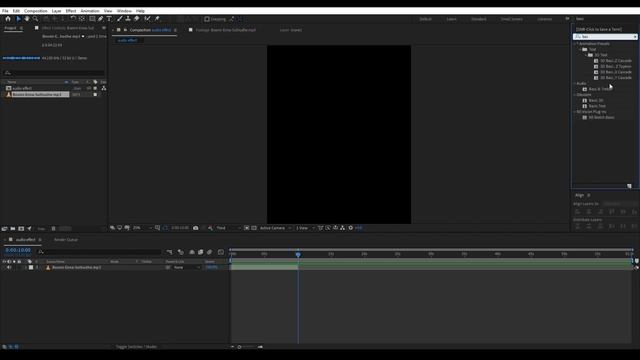The image size is (640, 360).
Task: Open the Effect menu
Action: [x=71, y=11]
